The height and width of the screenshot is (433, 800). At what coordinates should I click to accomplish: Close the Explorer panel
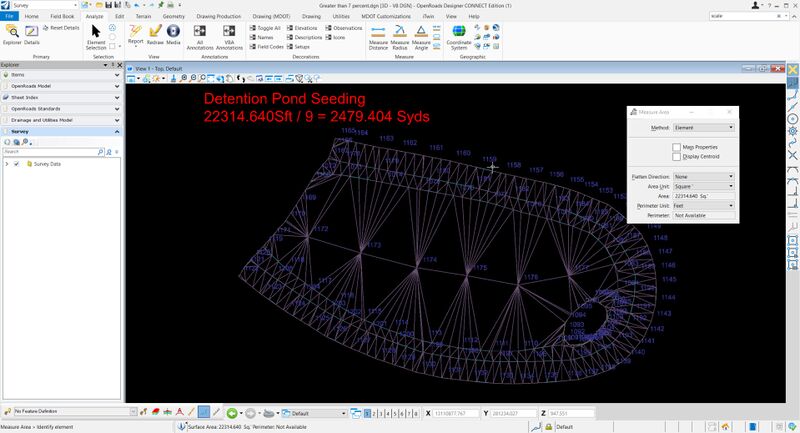click(x=120, y=65)
